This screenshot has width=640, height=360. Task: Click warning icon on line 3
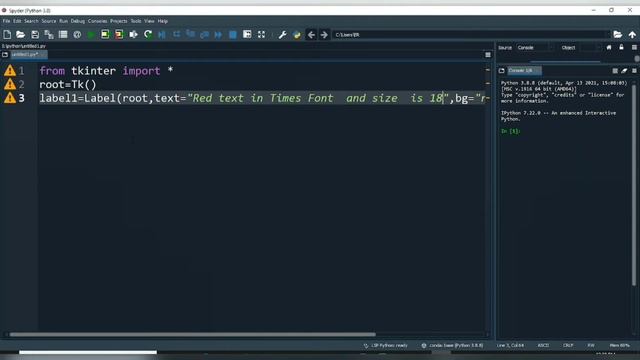click(10, 98)
